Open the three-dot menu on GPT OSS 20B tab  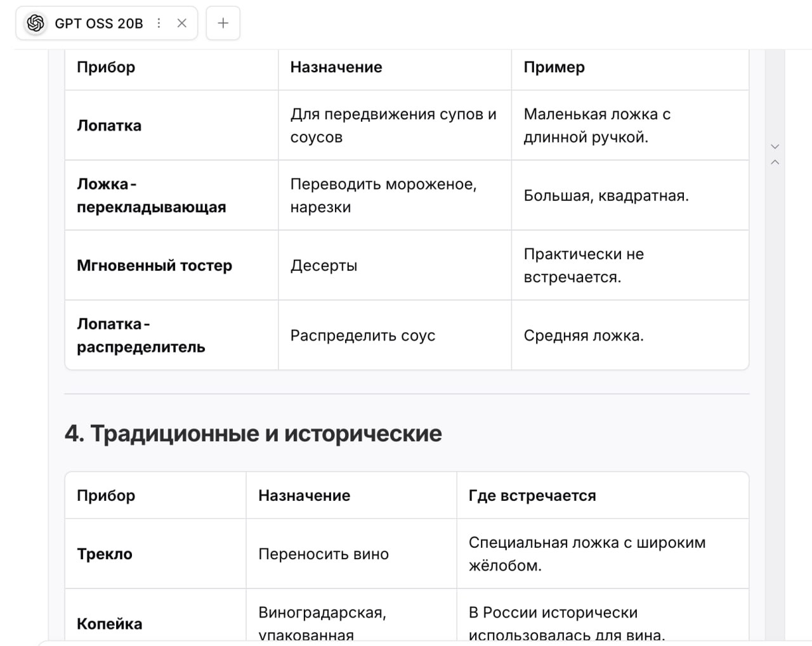click(159, 23)
